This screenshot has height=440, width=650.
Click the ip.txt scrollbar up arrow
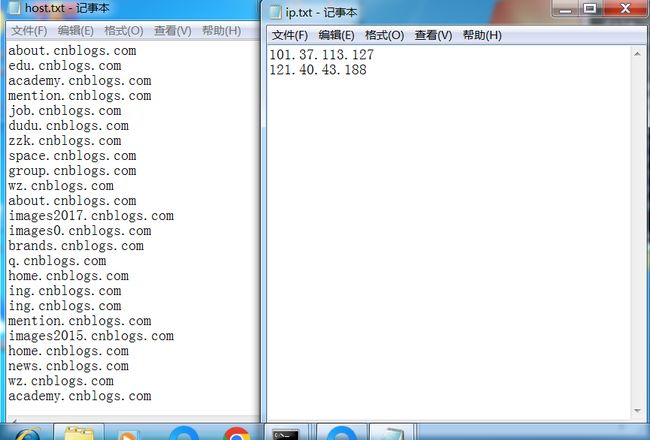point(637,54)
